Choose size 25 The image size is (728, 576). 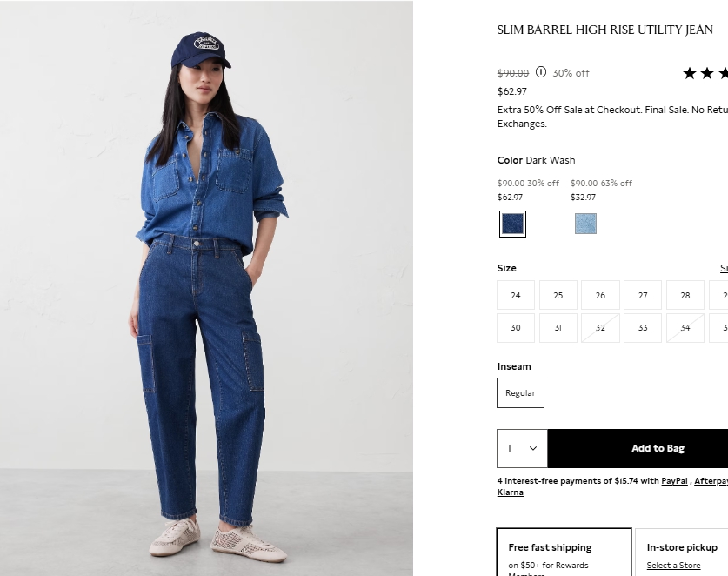coord(558,295)
